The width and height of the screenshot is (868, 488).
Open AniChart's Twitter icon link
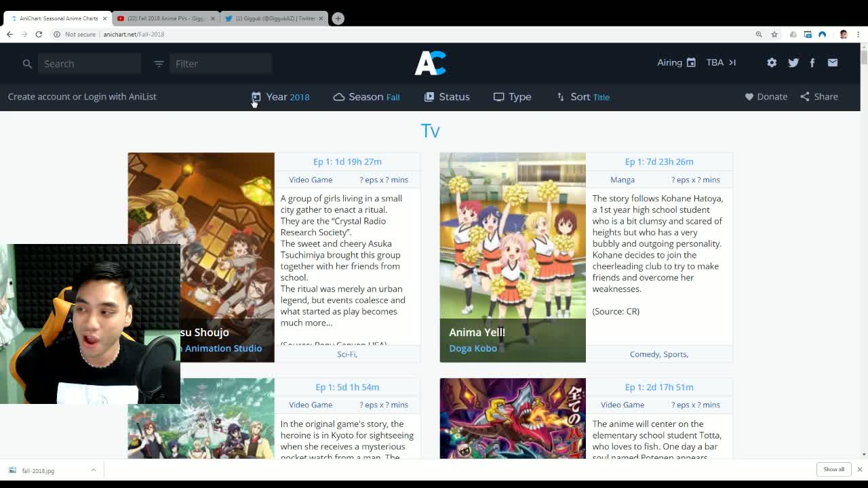[793, 62]
